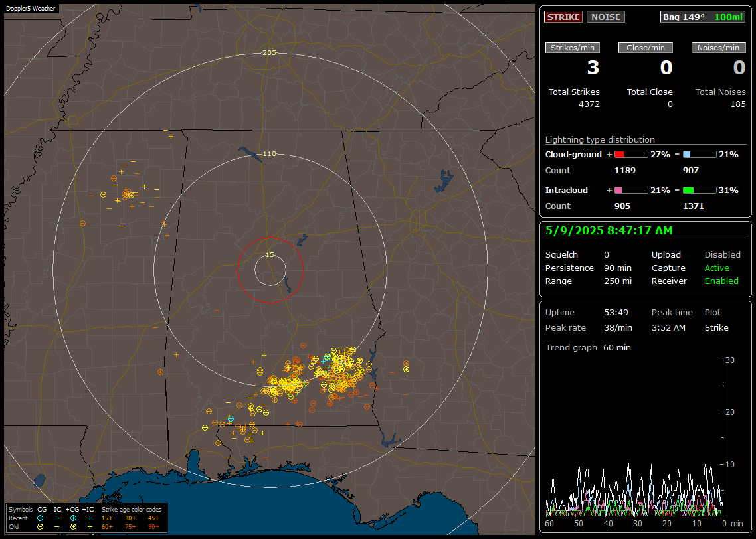Image resolution: width=756 pixels, height=539 pixels.
Task: Click the red Cloud-ground positive percentage bar
Action: coord(631,155)
